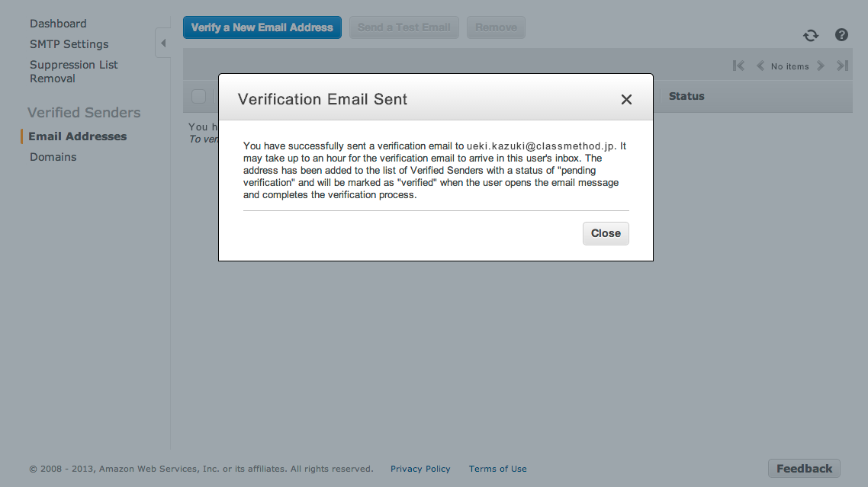
Task: Go to first page arrow
Action: 738,66
